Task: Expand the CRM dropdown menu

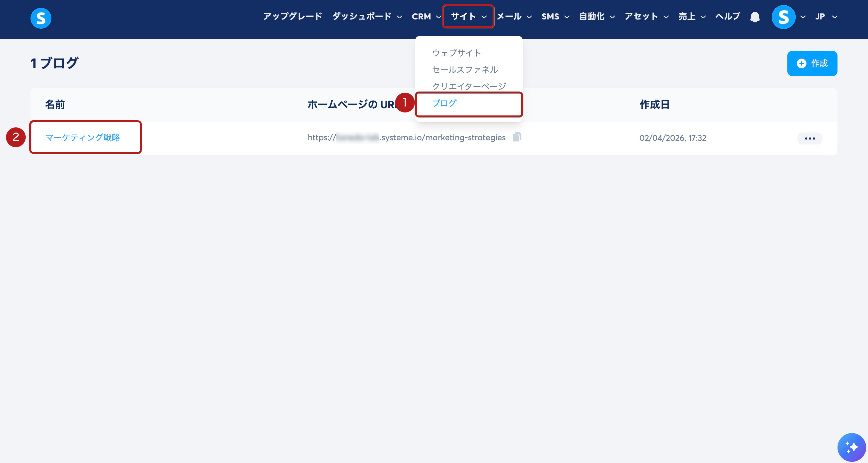Action: (426, 16)
